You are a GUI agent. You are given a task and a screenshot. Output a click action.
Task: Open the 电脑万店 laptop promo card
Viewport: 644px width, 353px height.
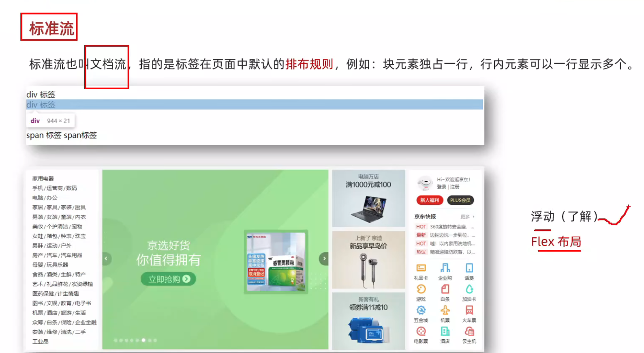368,198
